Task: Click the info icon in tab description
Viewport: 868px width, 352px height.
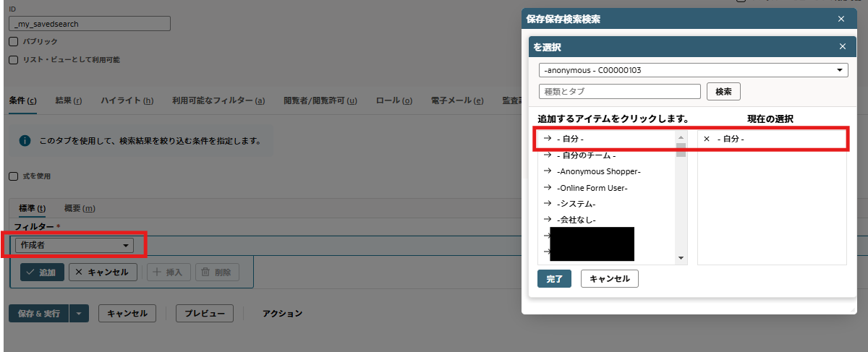Action: [x=25, y=141]
